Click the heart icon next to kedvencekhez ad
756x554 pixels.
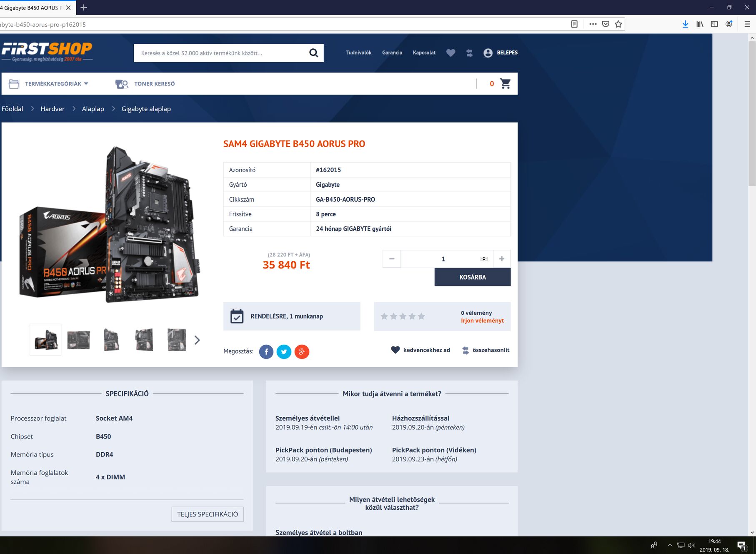tap(395, 350)
